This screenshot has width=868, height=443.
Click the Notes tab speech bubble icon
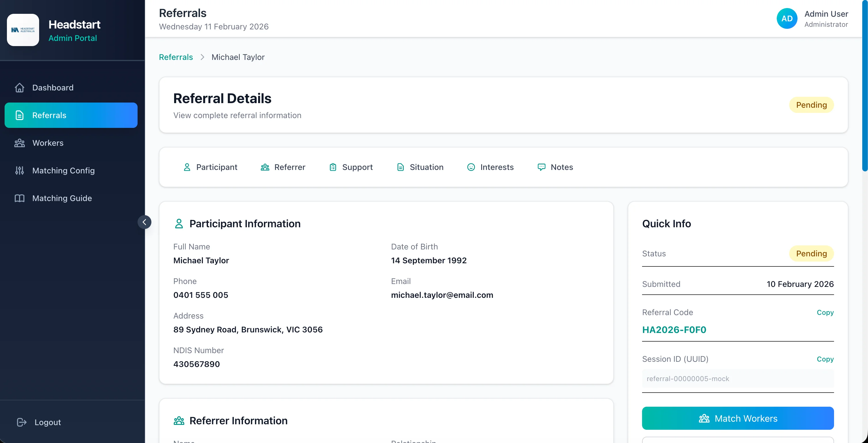pyautogui.click(x=541, y=167)
